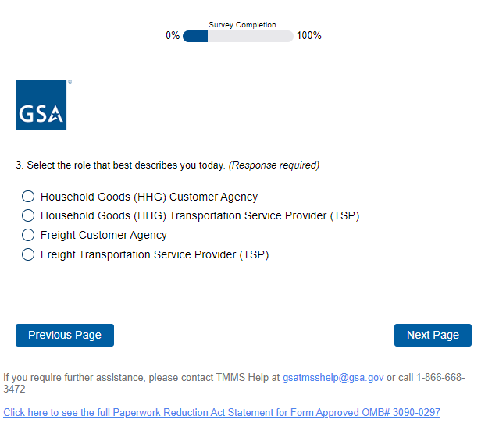Click the unfilled gray portion of the progress bar

point(250,36)
